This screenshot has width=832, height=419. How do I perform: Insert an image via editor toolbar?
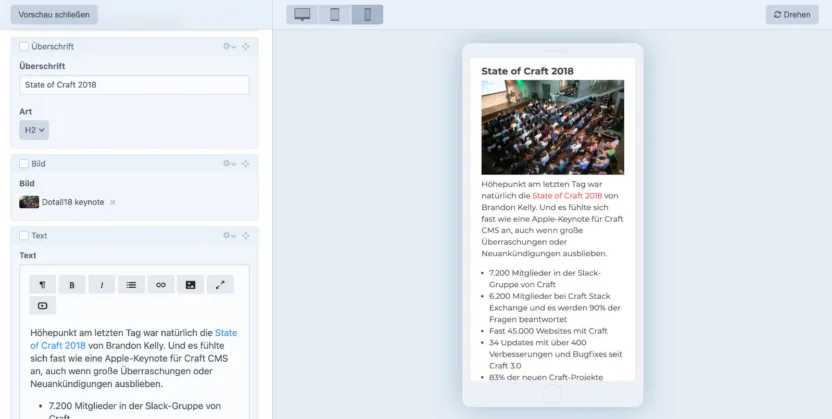[x=190, y=285]
